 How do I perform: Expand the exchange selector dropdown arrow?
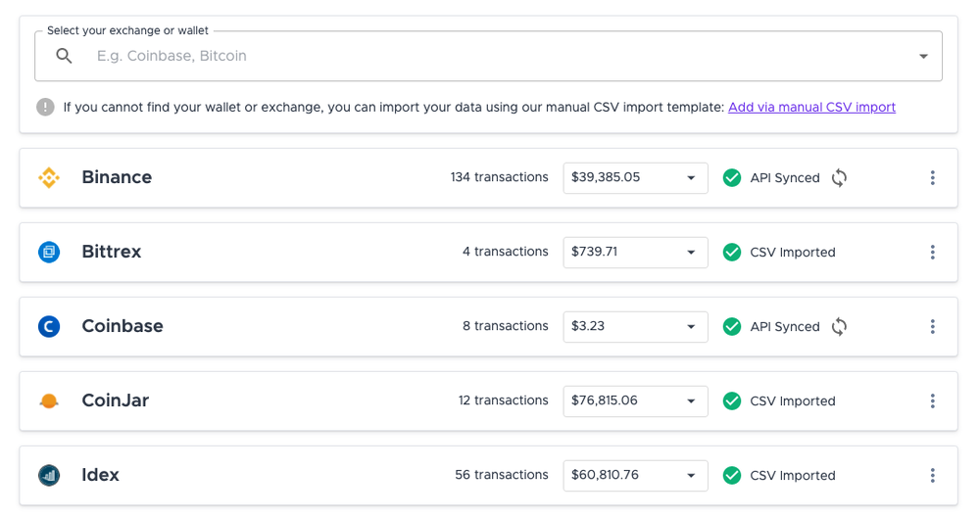point(923,56)
